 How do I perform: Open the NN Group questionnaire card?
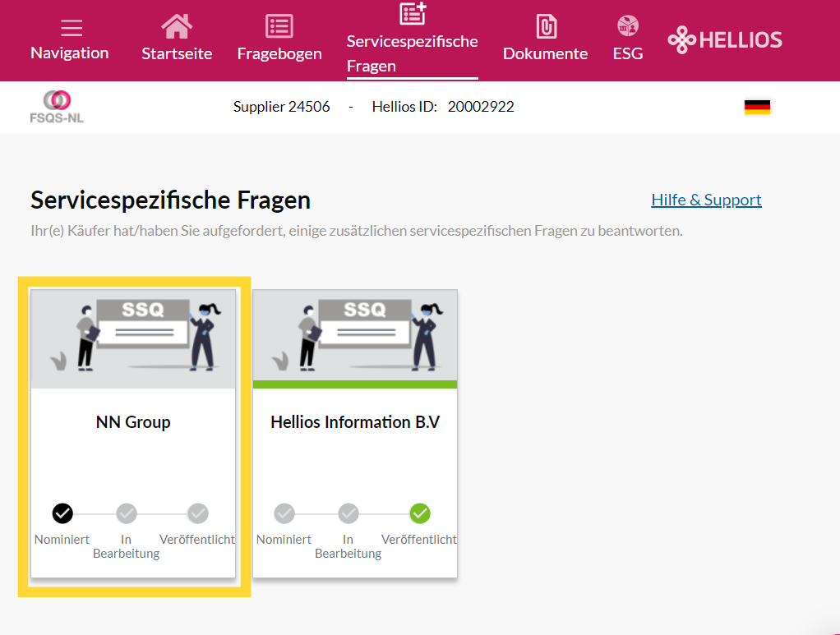(133, 434)
